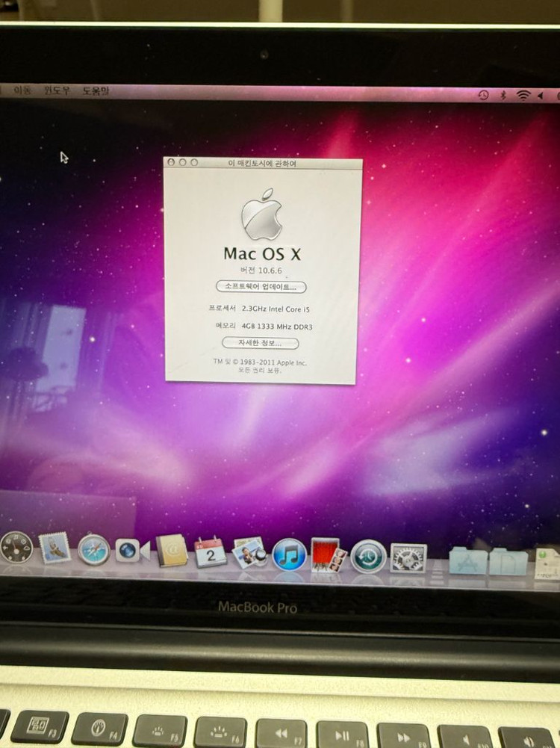Open Time Machine in the Dock
The image size is (560, 748).
[368, 556]
